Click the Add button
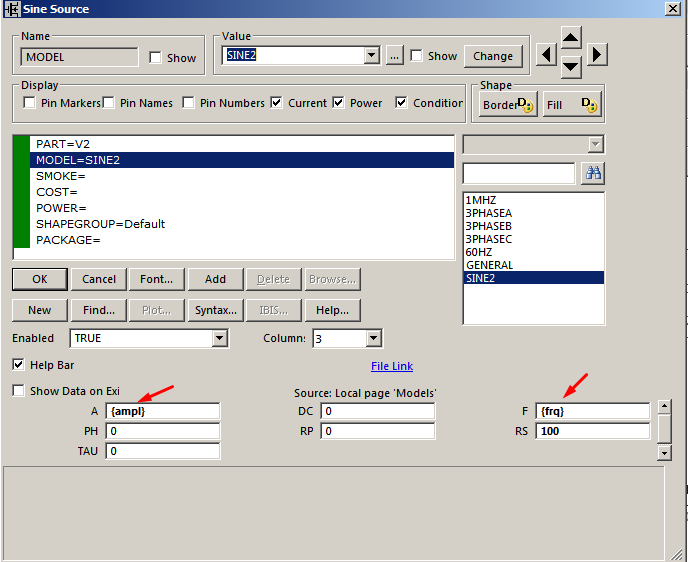Viewport: 688px width, 562px height. (x=215, y=279)
